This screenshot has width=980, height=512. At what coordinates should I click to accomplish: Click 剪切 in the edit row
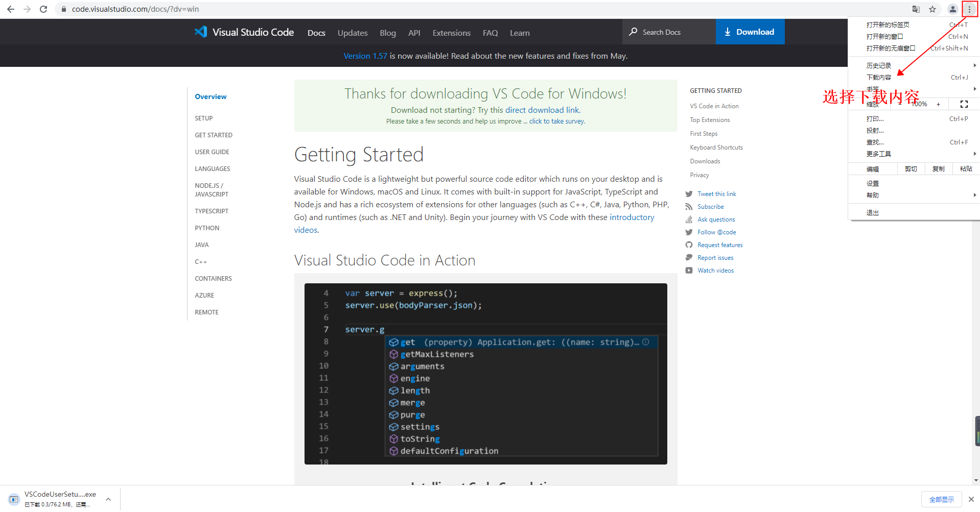click(911, 168)
